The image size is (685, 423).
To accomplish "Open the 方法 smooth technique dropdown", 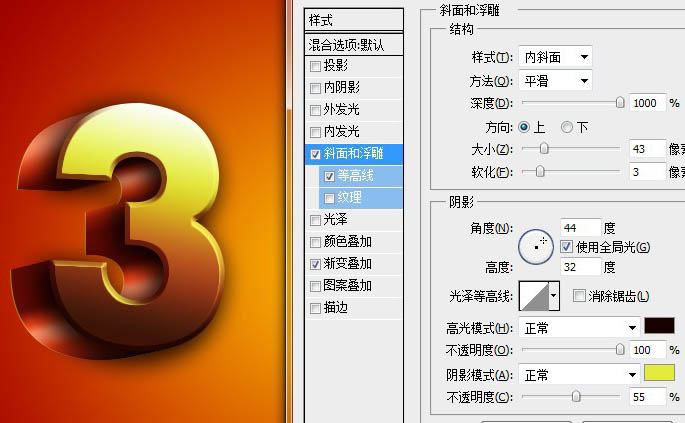I will (555, 80).
